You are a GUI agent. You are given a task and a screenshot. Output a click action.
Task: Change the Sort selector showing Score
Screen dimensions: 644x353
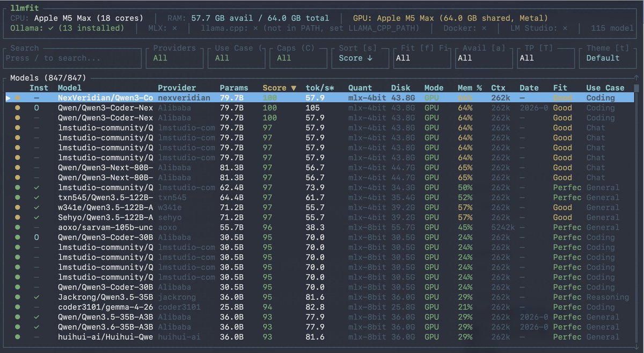pos(360,57)
